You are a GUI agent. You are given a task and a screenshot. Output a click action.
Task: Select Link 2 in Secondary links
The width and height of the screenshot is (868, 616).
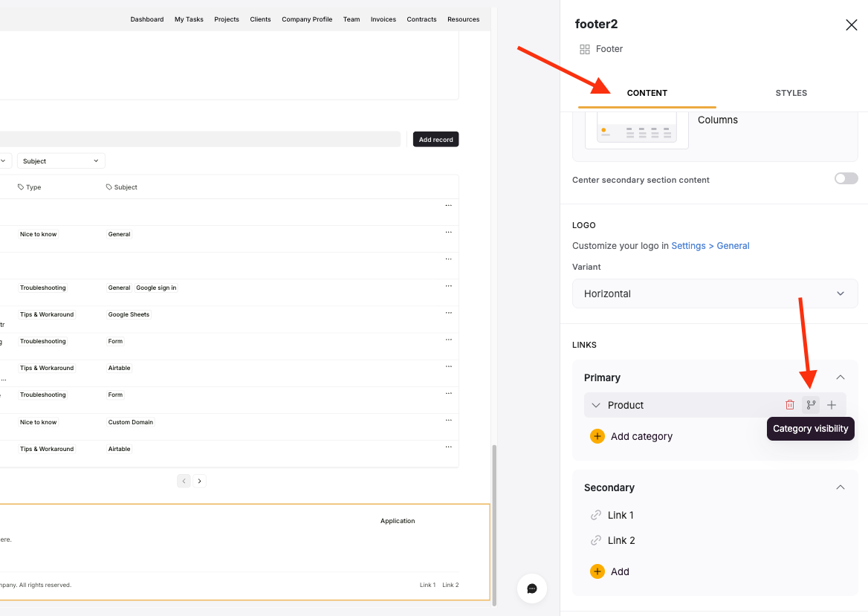click(x=621, y=540)
